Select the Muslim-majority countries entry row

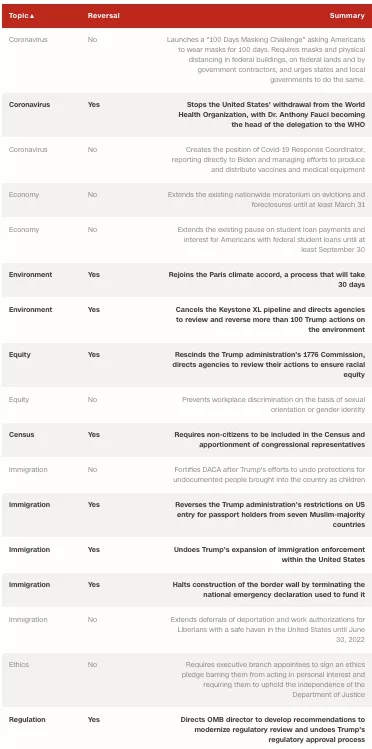click(x=186, y=515)
